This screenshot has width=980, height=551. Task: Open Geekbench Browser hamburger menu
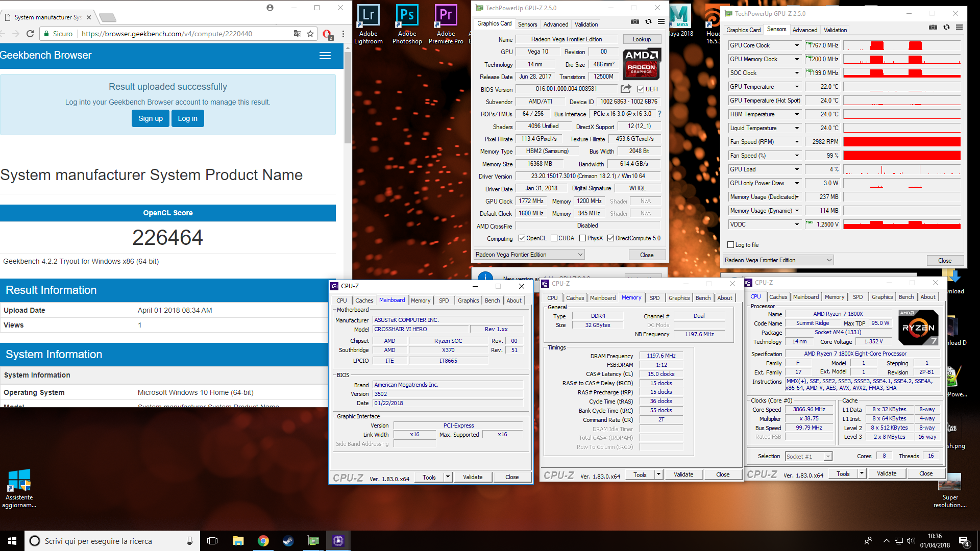(325, 56)
